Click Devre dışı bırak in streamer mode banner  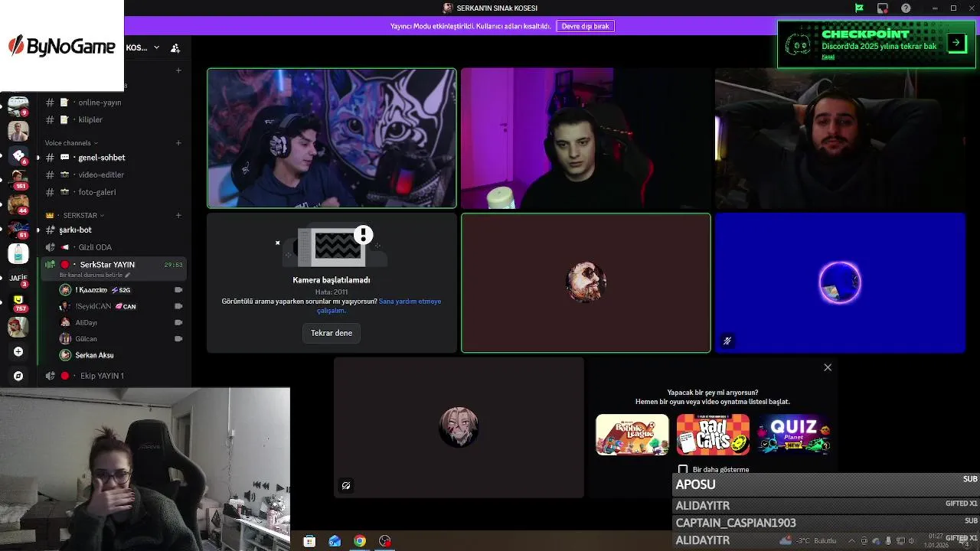coord(585,26)
